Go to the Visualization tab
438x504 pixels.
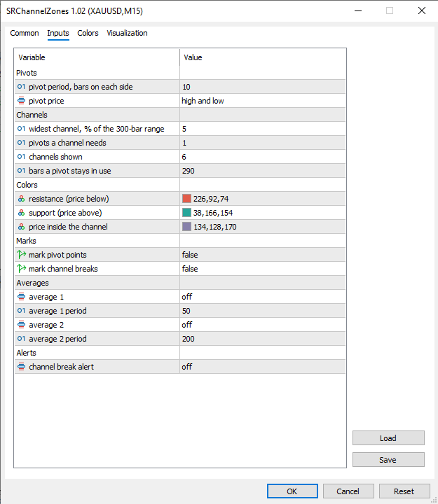[127, 33]
